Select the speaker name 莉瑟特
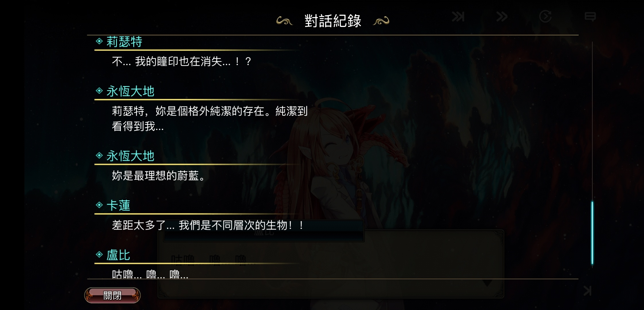 tap(124, 42)
